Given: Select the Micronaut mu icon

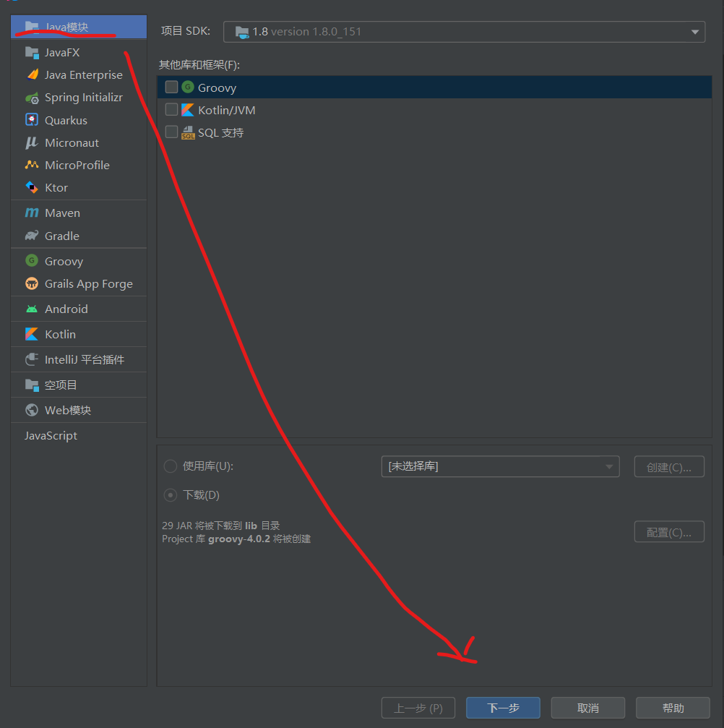Looking at the screenshot, I should (x=32, y=142).
